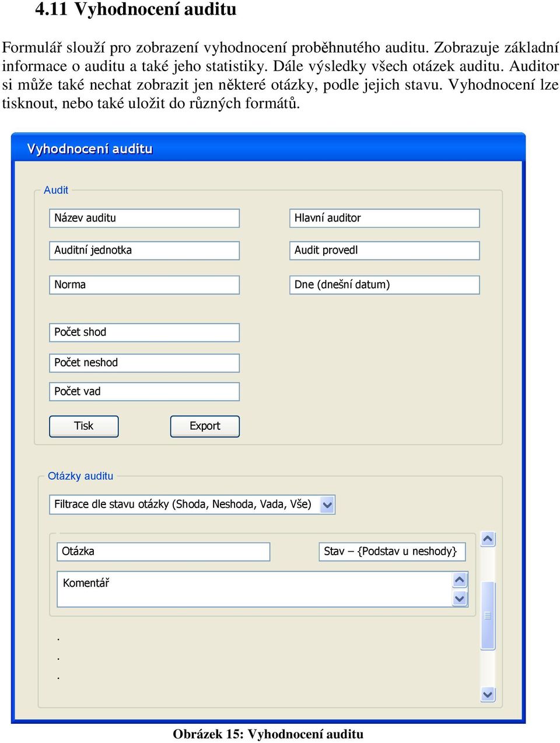
Task: Click the caption Obrázek 15: Vyhodnocení auditu
Action: click(x=268, y=734)
